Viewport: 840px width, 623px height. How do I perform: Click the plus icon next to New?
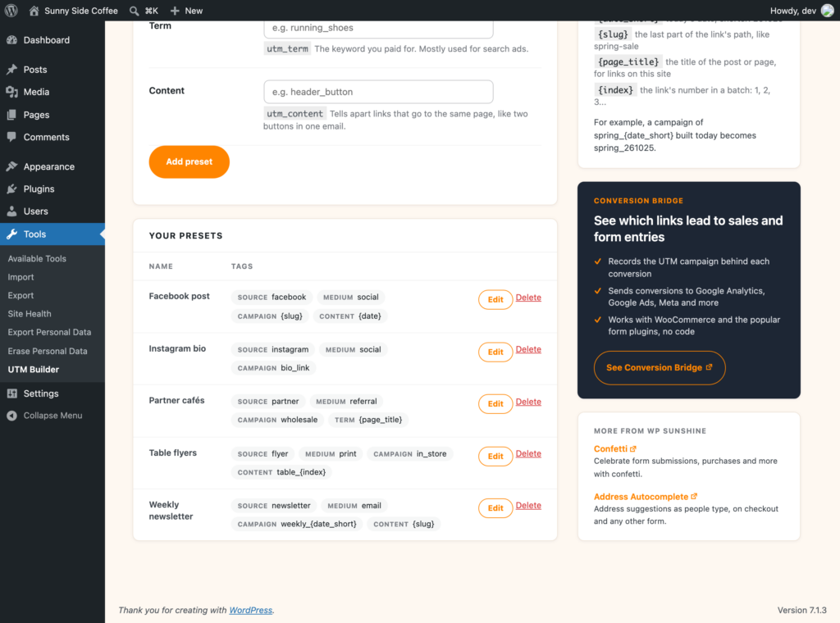tap(175, 11)
